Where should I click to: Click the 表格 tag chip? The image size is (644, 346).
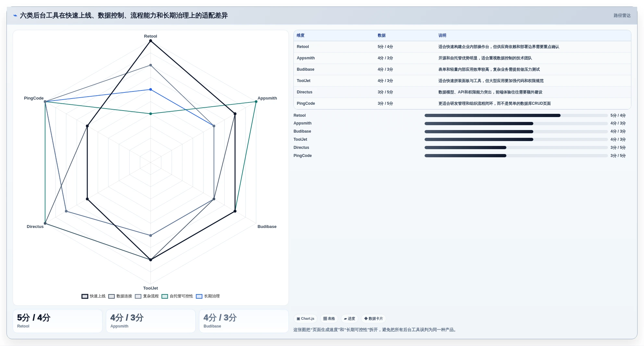tap(329, 318)
